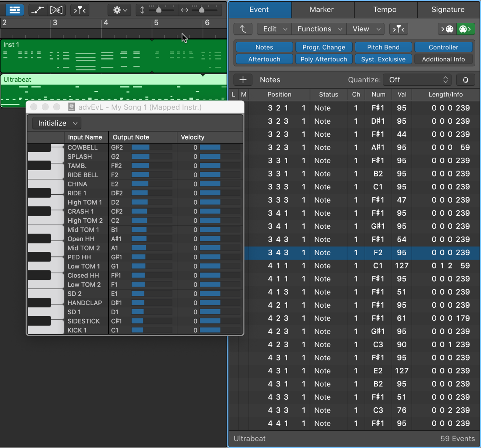Click the plus icon to create an event
This screenshot has height=448, width=481.
243,80
